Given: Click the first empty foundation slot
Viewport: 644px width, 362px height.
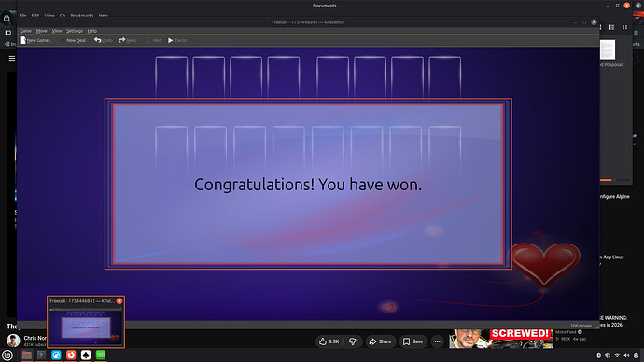Looking at the screenshot, I should pos(332,77).
